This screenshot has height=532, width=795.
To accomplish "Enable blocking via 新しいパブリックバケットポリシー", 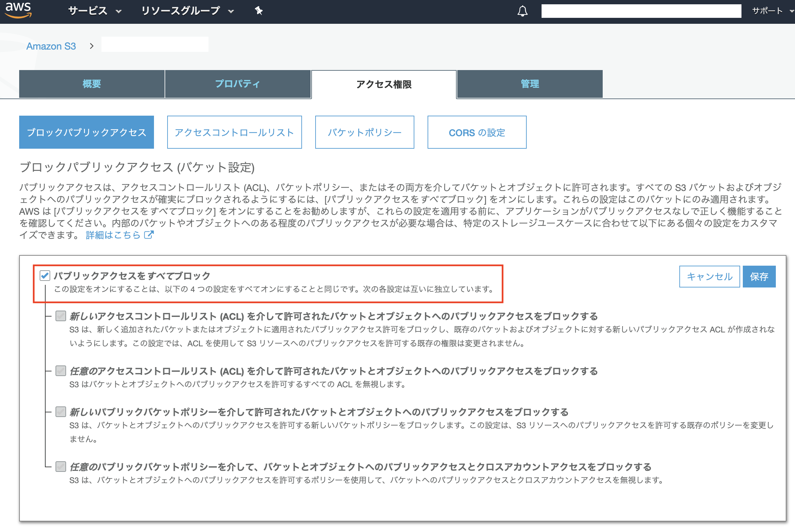I will (x=60, y=412).
